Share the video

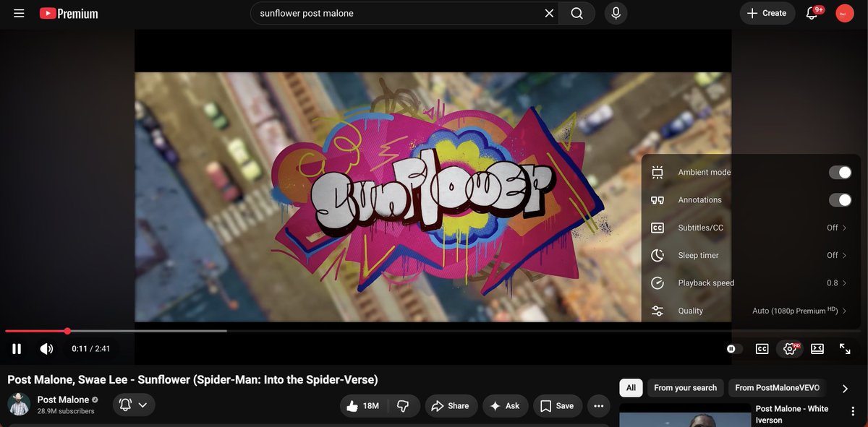[x=451, y=406]
